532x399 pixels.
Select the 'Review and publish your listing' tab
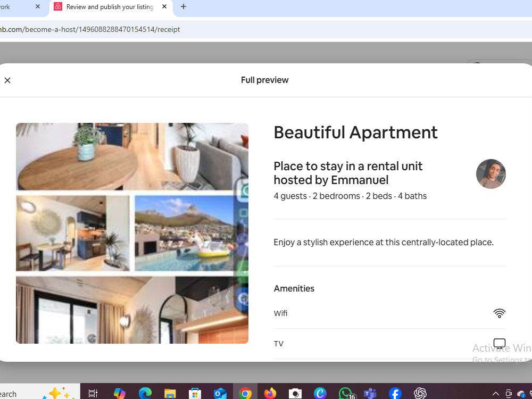pos(111,7)
